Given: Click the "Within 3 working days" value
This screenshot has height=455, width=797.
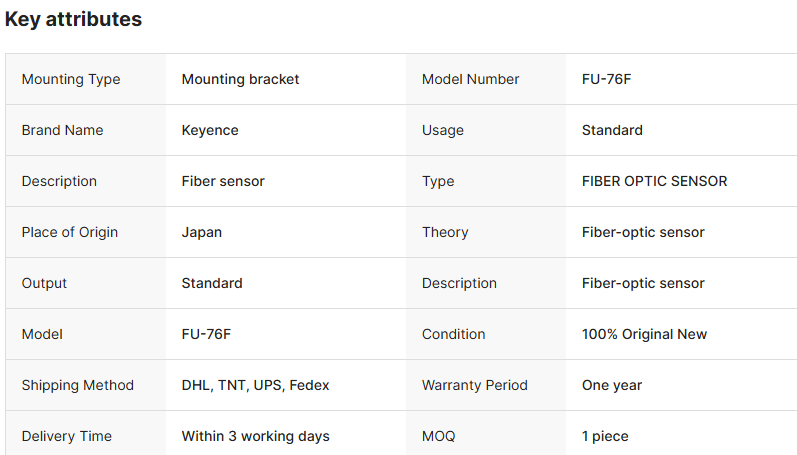Looking at the screenshot, I should [x=255, y=436].
